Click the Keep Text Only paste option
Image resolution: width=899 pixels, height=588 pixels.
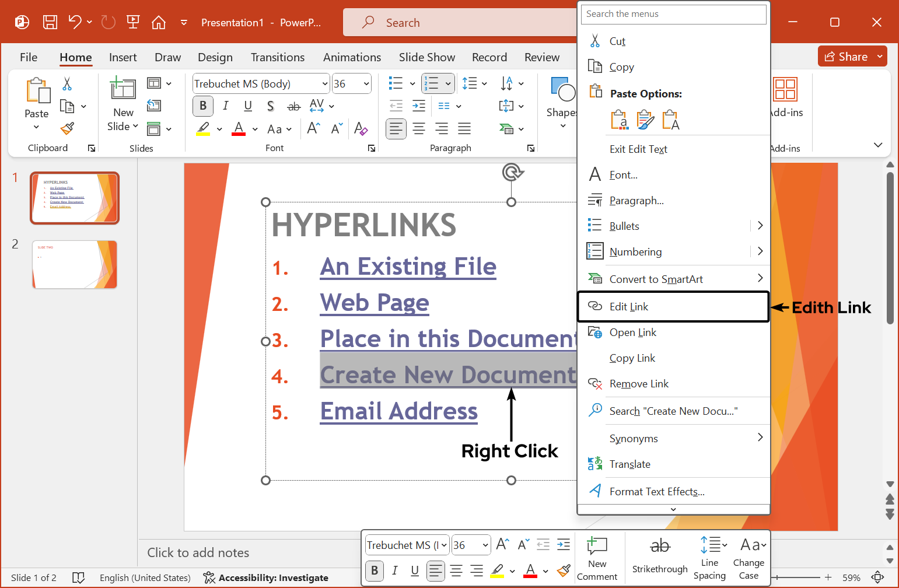click(671, 120)
